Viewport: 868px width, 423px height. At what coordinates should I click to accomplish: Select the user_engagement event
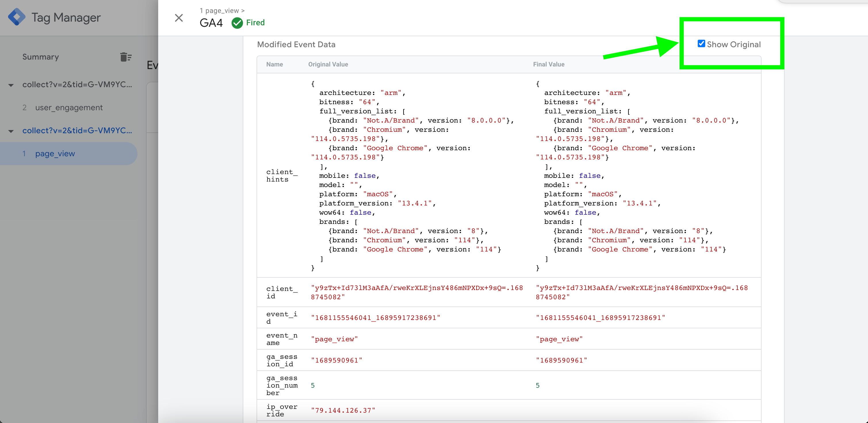point(69,108)
